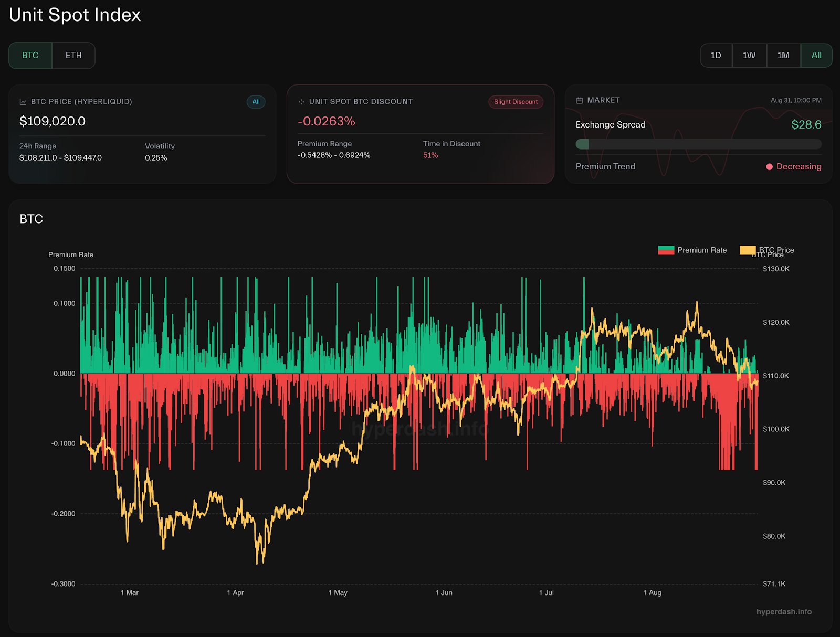Switch the time range to 1M

click(783, 56)
